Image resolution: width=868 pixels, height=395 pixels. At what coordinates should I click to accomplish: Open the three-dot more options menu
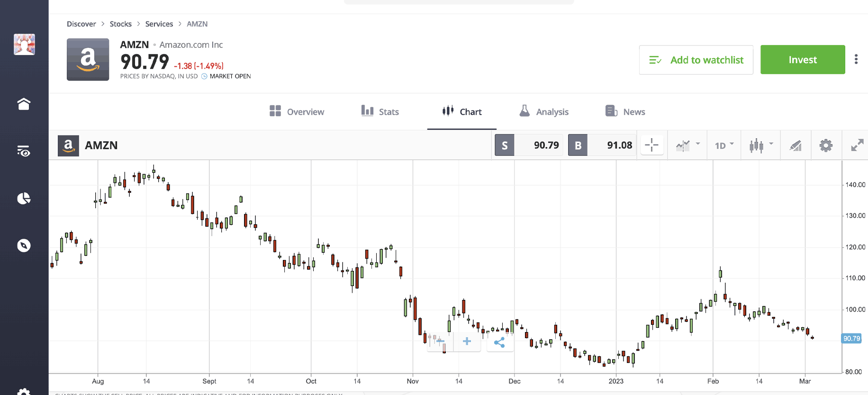(x=856, y=59)
